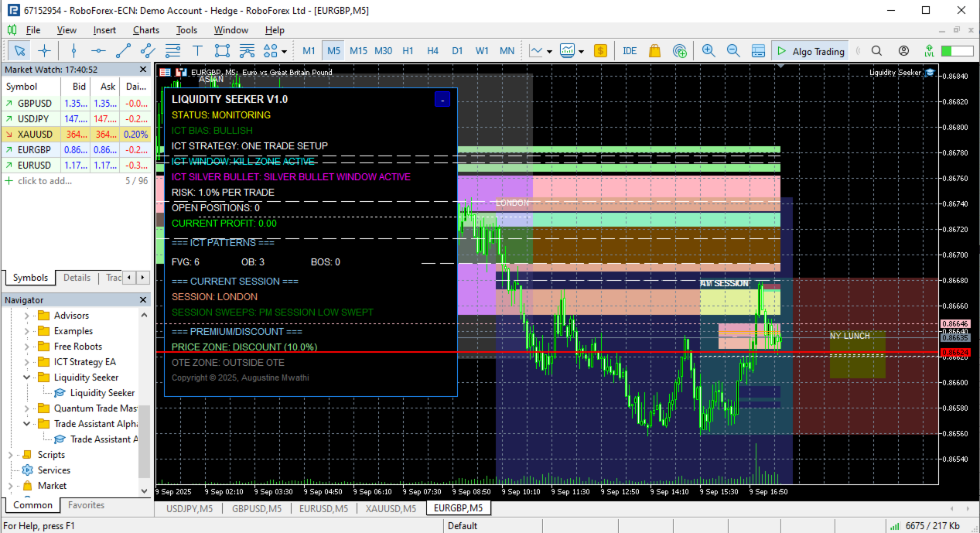Draw a horizontal line on chart
Image resolution: width=980 pixels, height=533 pixels.
click(98, 51)
